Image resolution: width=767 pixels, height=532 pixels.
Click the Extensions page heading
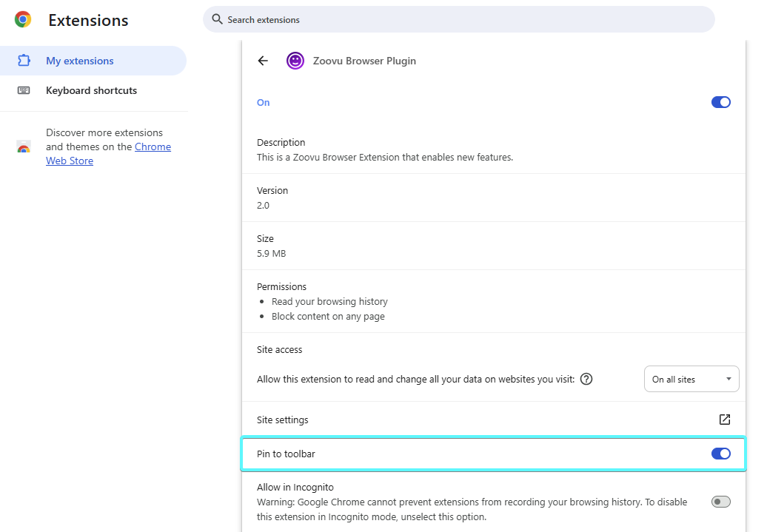(87, 20)
